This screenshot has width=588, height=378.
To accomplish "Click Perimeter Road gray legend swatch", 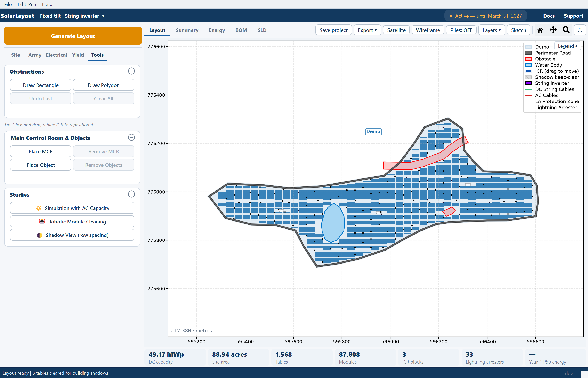I will (x=528, y=53).
